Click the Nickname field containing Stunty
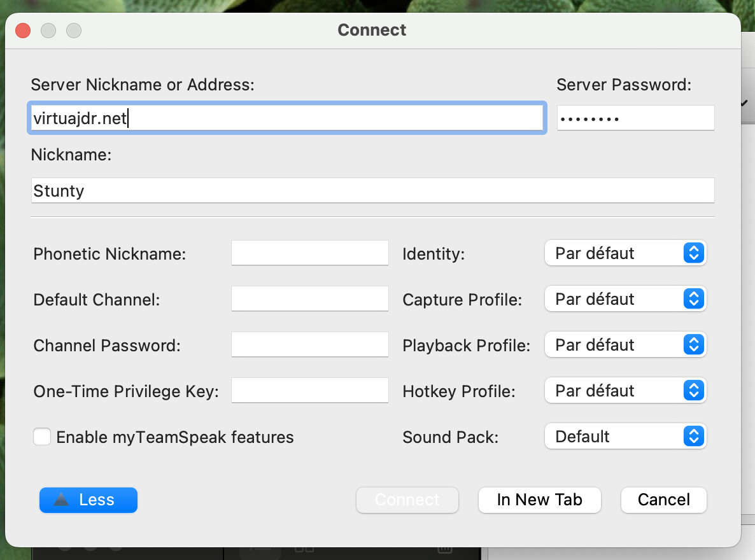755x560 pixels. pos(372,191)
